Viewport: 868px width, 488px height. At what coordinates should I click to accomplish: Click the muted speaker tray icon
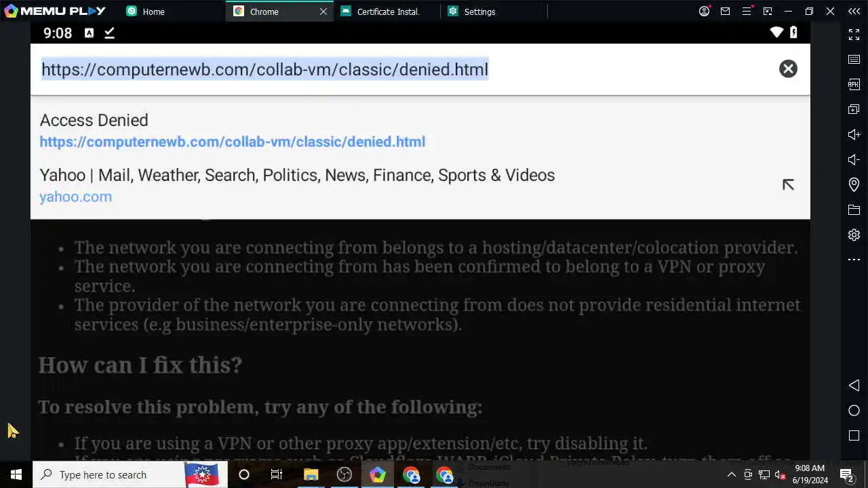[x=780, y=474]
